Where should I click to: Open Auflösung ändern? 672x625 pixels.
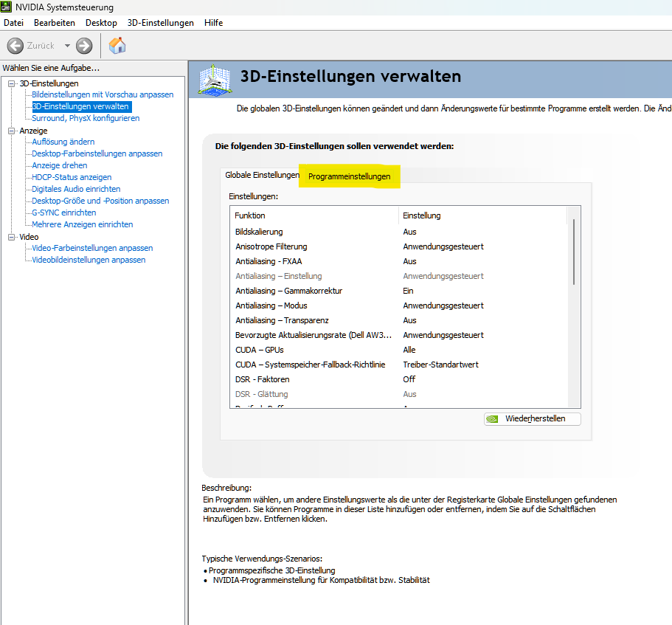[63, 142]
